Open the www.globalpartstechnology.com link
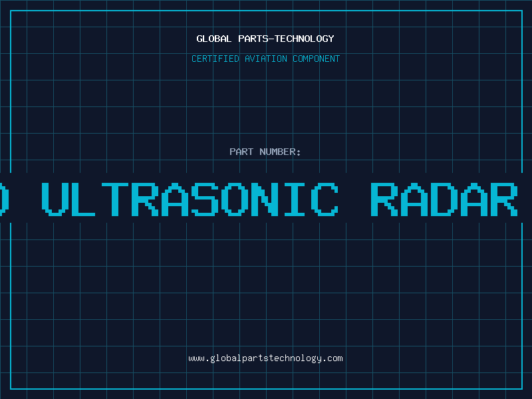 (265, 358)
